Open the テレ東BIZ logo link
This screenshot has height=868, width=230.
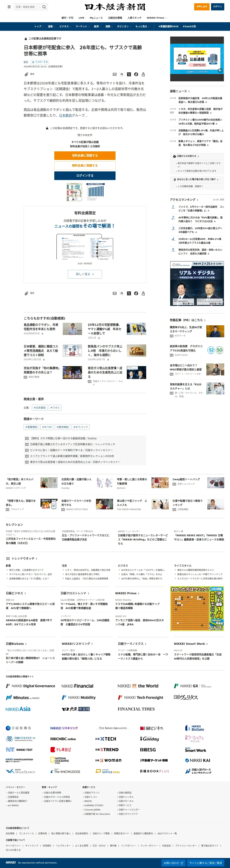(61, 750)
